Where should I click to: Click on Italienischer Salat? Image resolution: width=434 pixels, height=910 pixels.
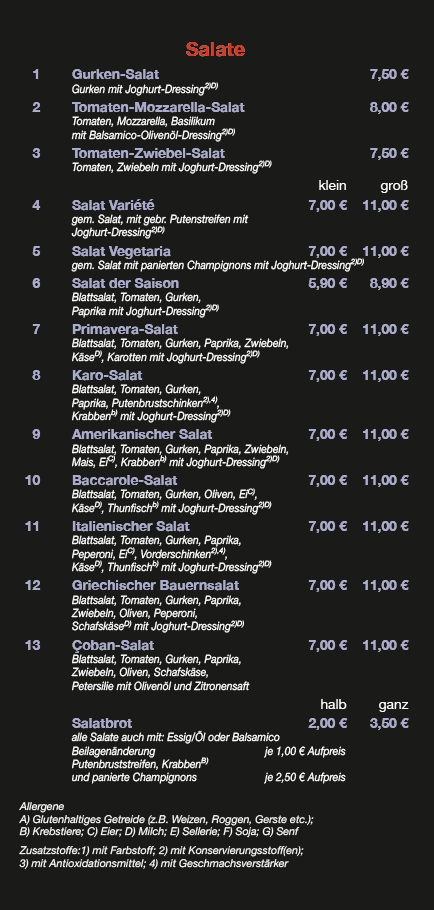[131, 526]
